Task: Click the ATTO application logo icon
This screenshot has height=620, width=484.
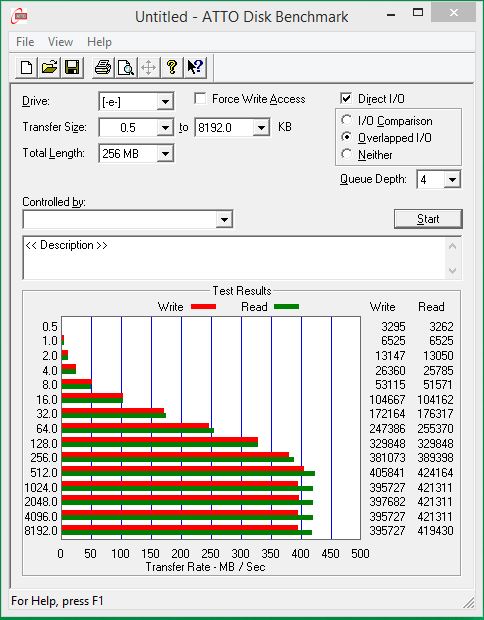Action: click(19, 16)
